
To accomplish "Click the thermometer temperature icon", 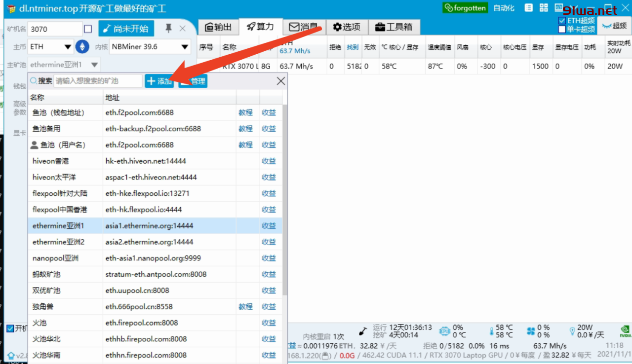I will (x=491, y=331).
